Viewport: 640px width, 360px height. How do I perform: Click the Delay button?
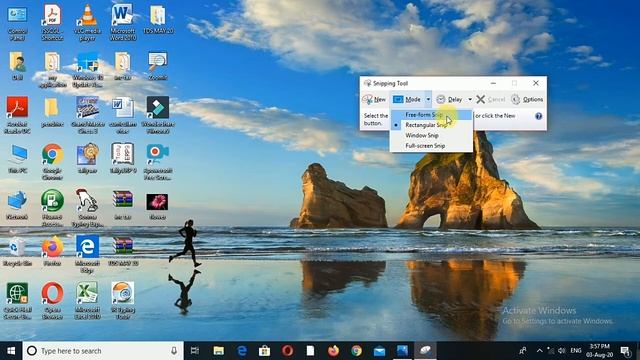coord(450,99)
